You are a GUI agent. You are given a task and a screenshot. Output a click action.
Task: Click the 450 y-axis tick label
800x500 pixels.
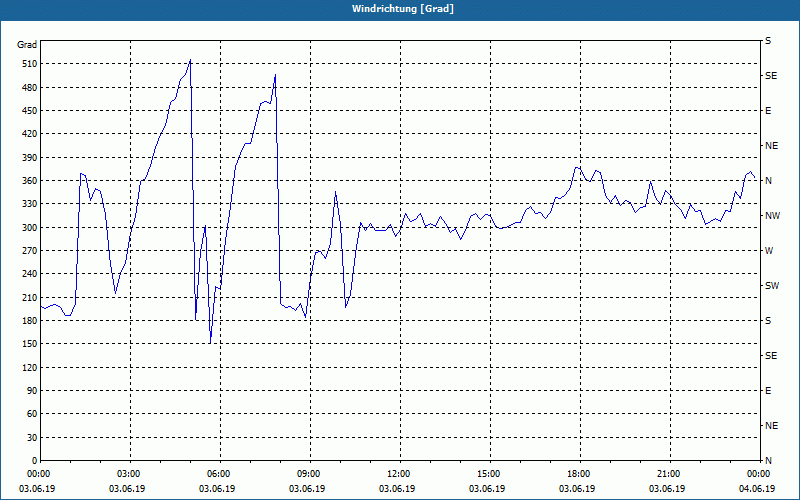[30, 111]
